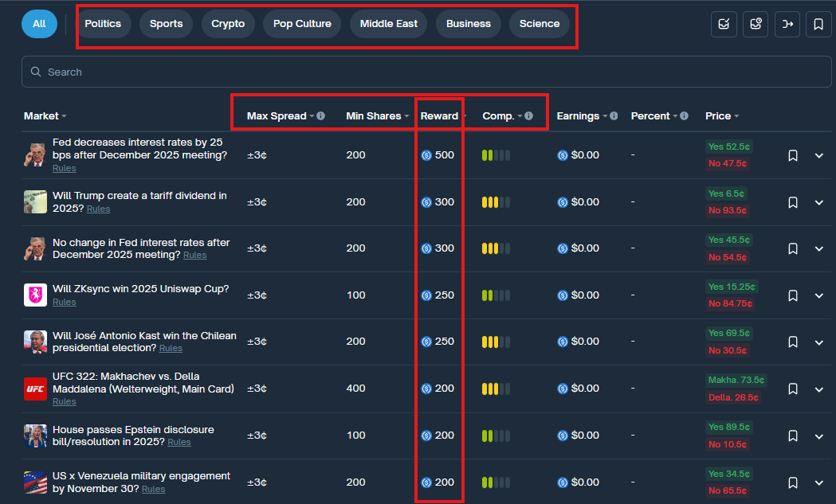836x504 pixels.
Task: Expand the Trump tariff dividend row
Action: (819, 202)
